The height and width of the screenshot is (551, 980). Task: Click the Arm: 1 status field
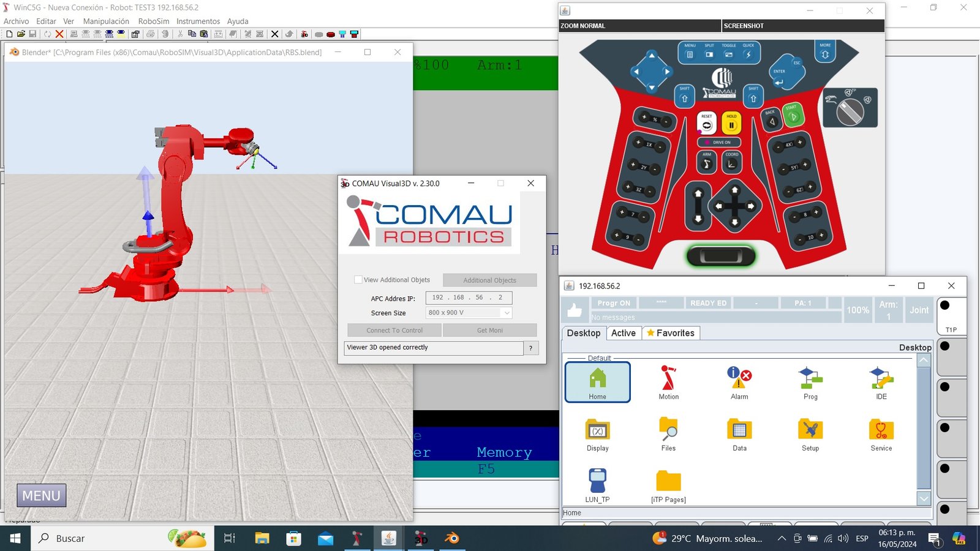click(888, 310)
